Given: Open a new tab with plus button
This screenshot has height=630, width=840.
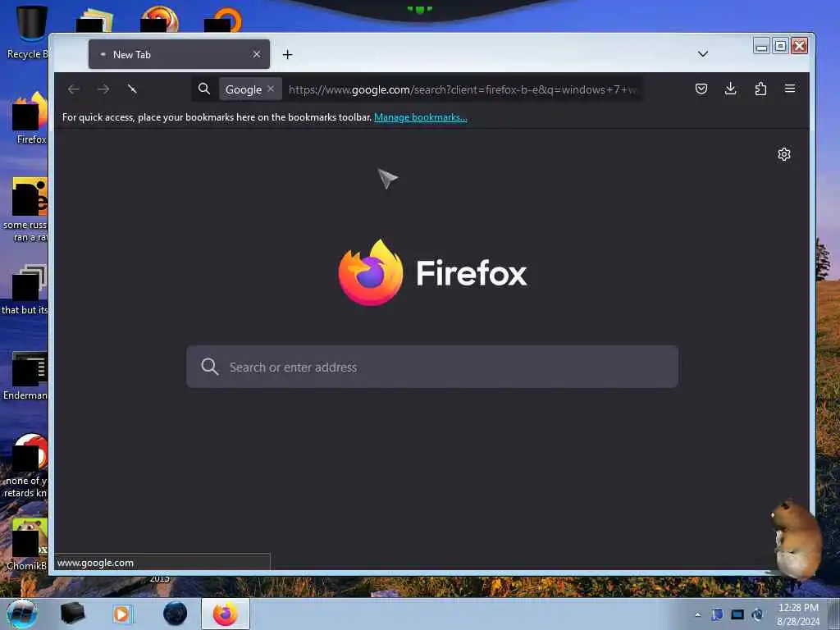Looking at the screenshot, I should click(288, 55).
